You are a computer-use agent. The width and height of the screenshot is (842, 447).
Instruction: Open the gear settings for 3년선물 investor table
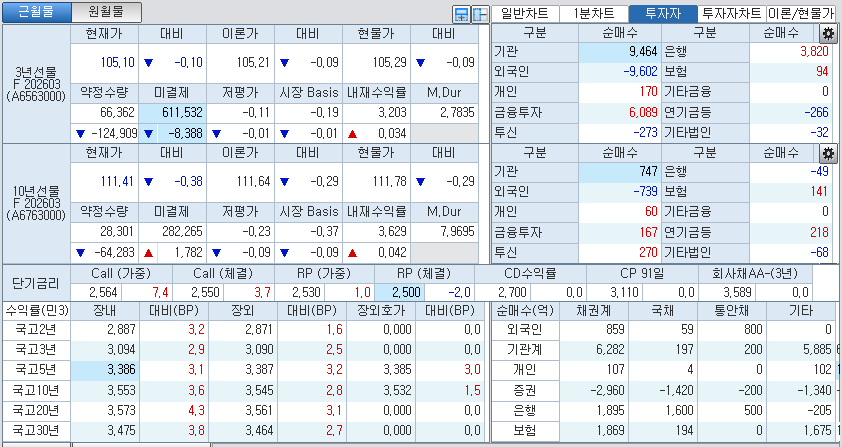(x=828, y=34)
